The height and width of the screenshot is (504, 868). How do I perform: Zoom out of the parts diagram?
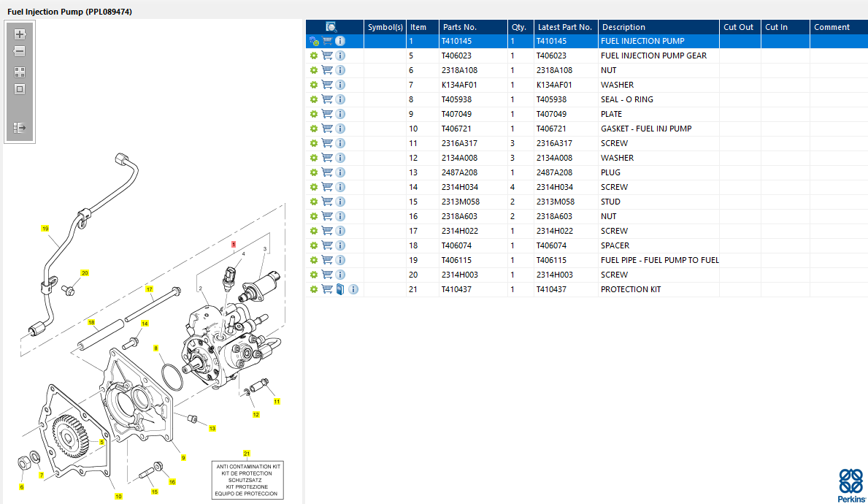point(20,52)
